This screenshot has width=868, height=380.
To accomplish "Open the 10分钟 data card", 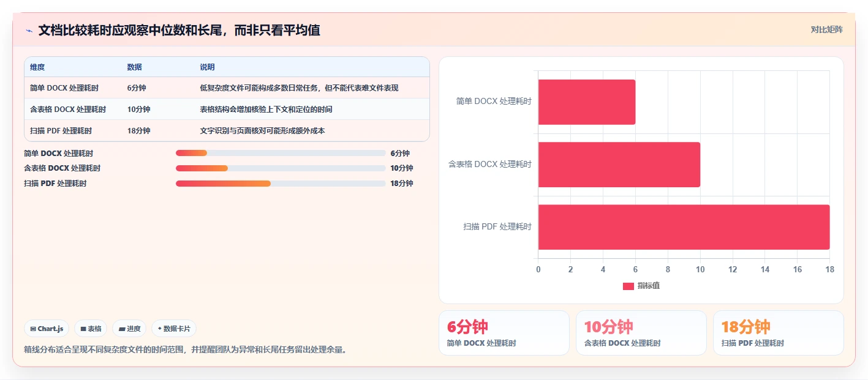I will [641, 333].
